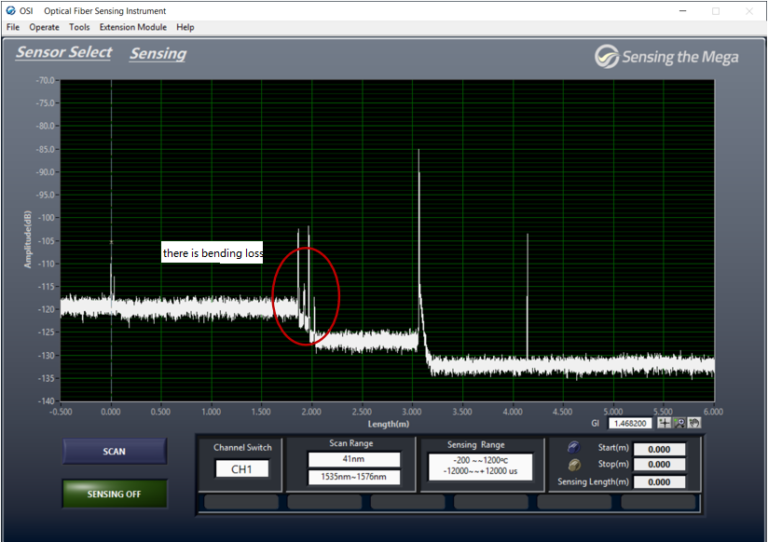The width and height of the screenshot is (768, 542).
Task: Click the blue Start cursor icon
Action: pyautogui.click(x=573, y=448)
